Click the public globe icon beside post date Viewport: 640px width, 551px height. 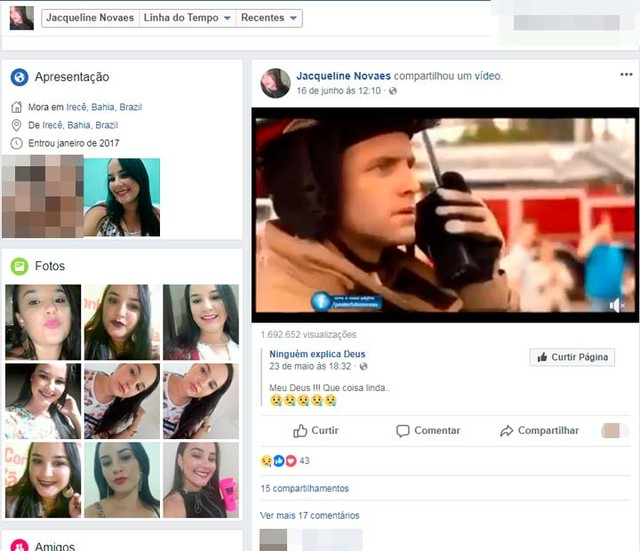click(392, 91)
